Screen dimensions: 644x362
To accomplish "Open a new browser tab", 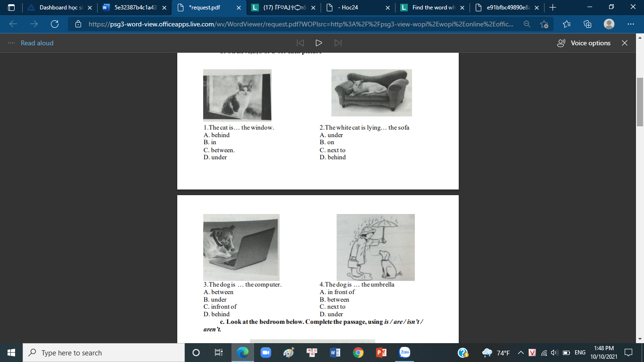I will [553, 8].
